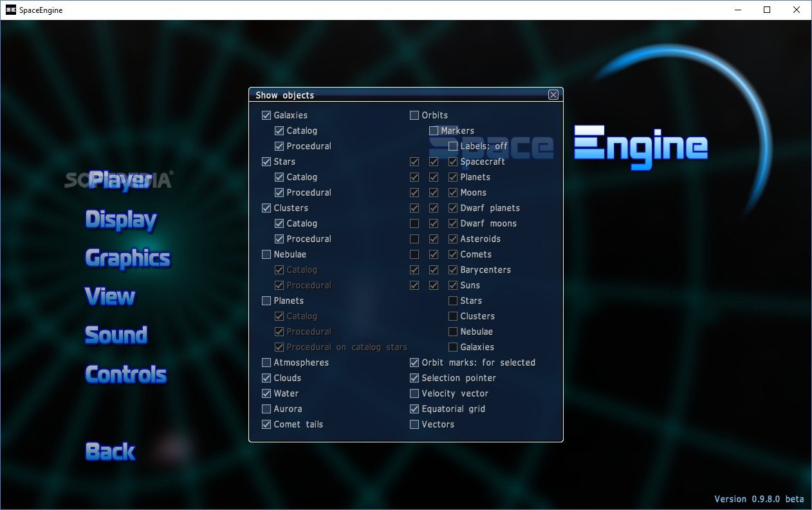Open the Display settings menu
Screen dimensions: 812x510
[121, 220]
